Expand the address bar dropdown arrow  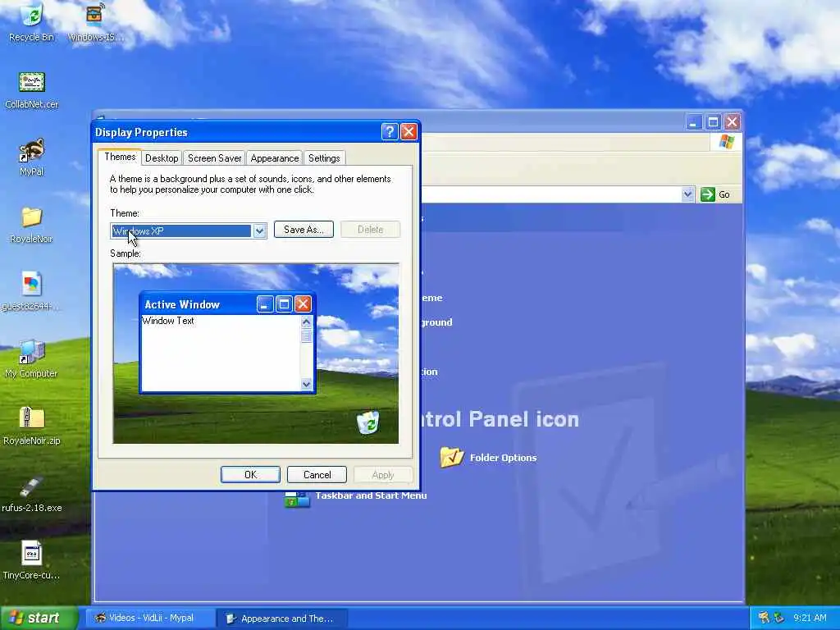(688, 194)
